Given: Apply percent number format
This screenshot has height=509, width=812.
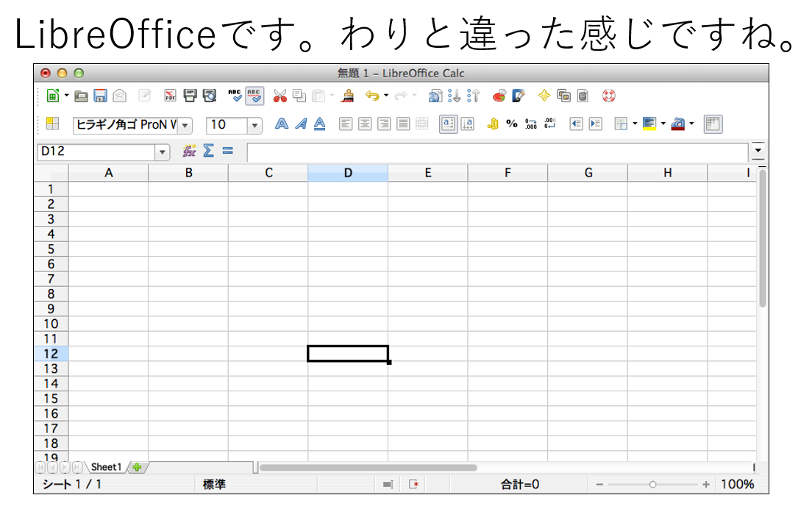Looking at the screenshot, I should [512, 124].
